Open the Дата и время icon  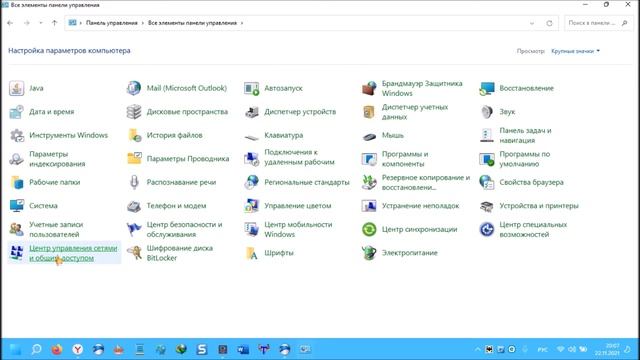click(x=17, y=112)
